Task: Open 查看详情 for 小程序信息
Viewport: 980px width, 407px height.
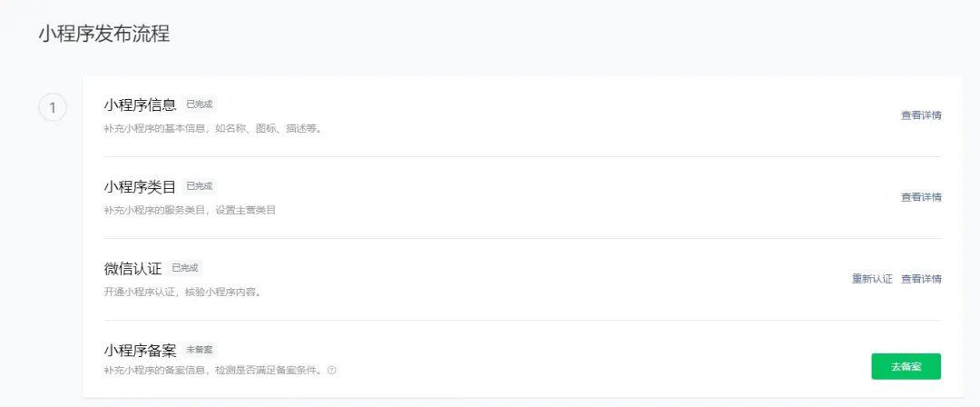Action: click(x=920, y=115)
